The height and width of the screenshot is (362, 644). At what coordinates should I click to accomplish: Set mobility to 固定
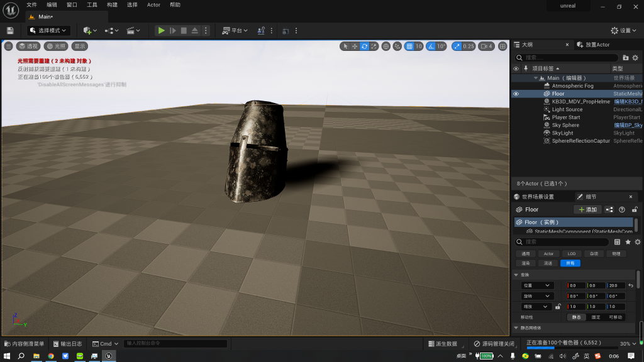596,317
